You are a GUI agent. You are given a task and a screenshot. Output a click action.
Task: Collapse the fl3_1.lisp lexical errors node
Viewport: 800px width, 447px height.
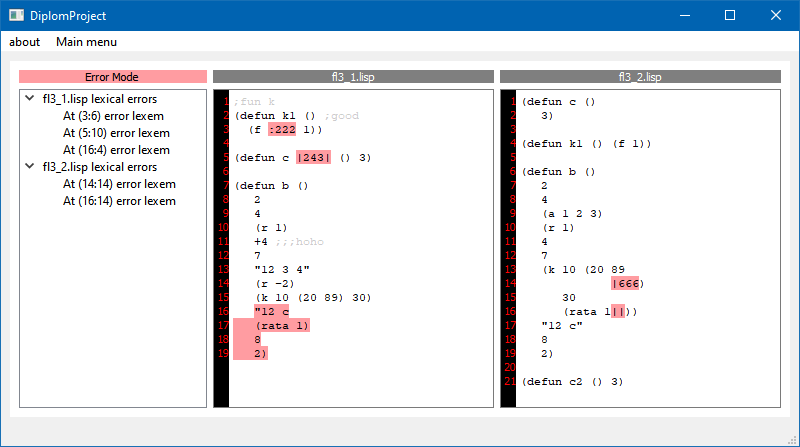pyautogui.click(x=30, y=99)
